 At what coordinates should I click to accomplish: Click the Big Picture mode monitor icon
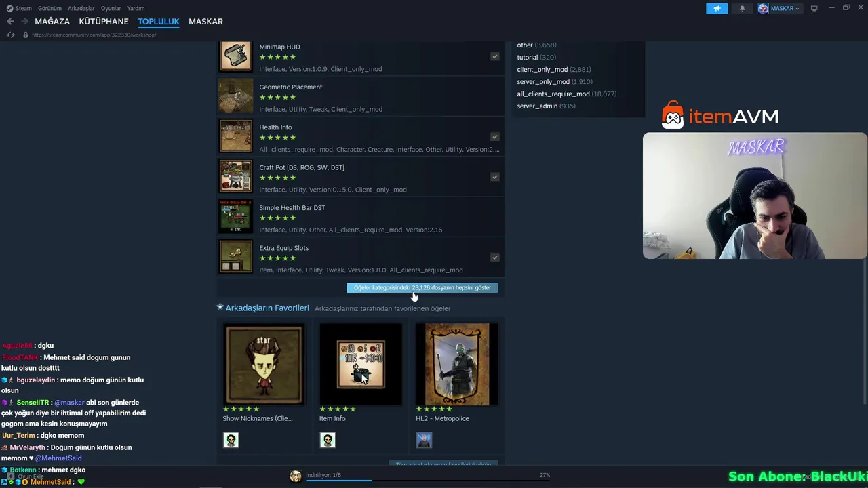[x=814, y=8]
